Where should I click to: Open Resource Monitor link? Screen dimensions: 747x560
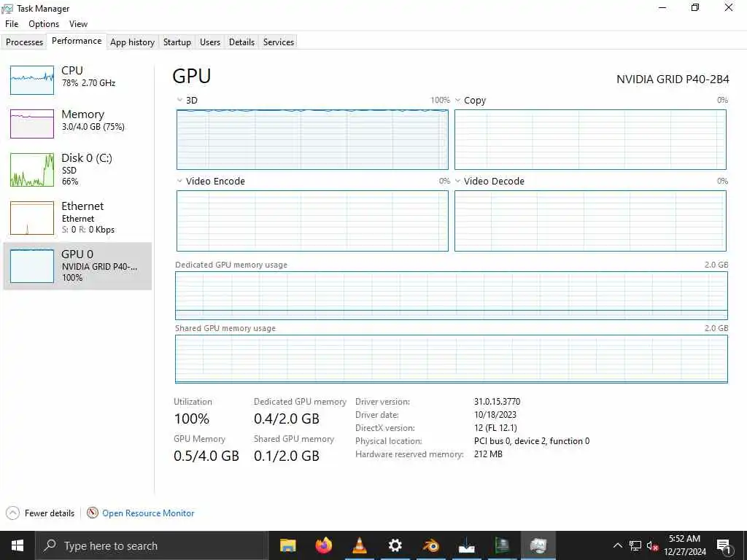point(148,513)
